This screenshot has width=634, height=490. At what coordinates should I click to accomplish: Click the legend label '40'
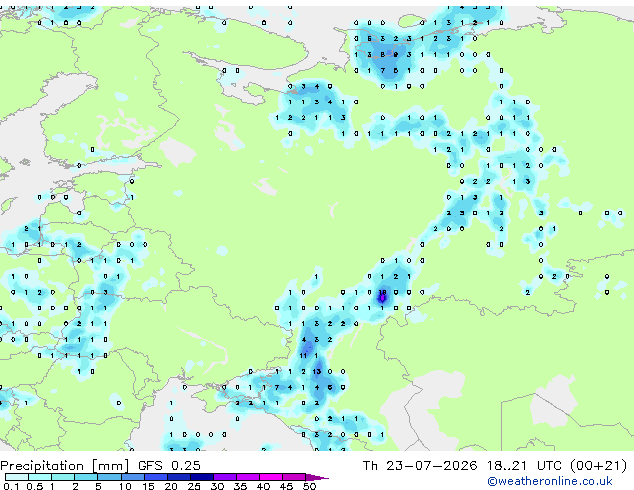click(263, 486)
